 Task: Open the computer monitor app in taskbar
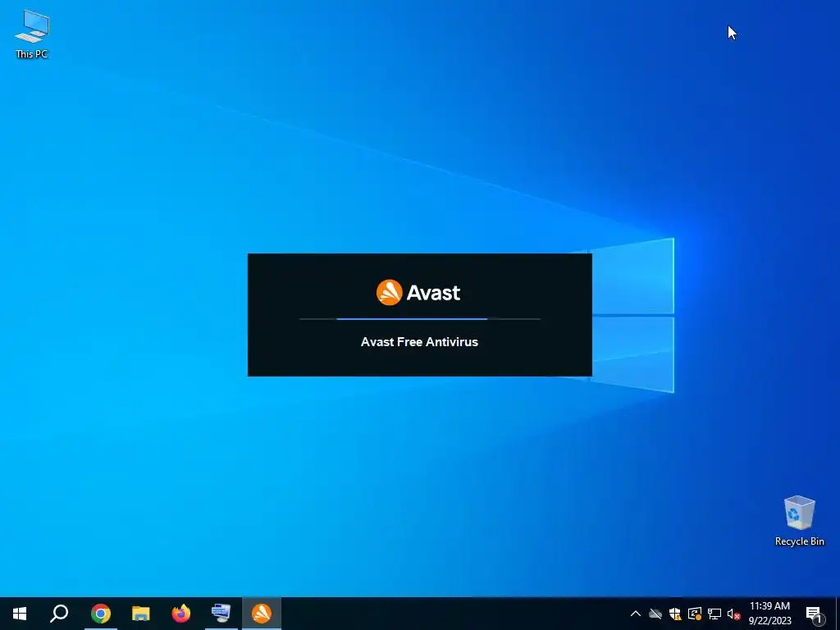(x=221, y=614)
